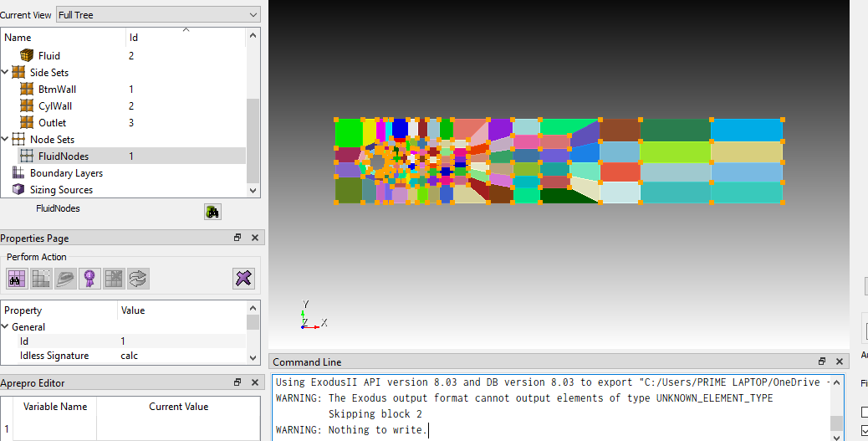Collapse the Side Sets tree node
The width and height of the screenshot is (868, 441).
click(5, 73)
